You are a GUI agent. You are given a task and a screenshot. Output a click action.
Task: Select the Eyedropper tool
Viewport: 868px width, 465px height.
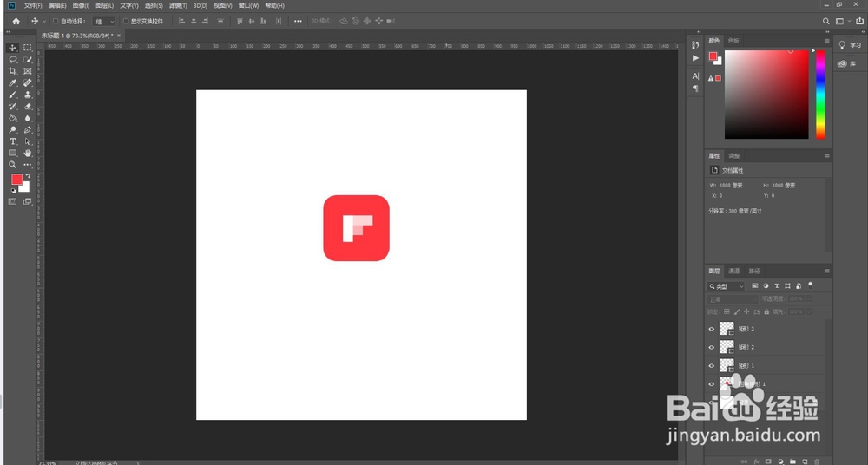(12, 83)
